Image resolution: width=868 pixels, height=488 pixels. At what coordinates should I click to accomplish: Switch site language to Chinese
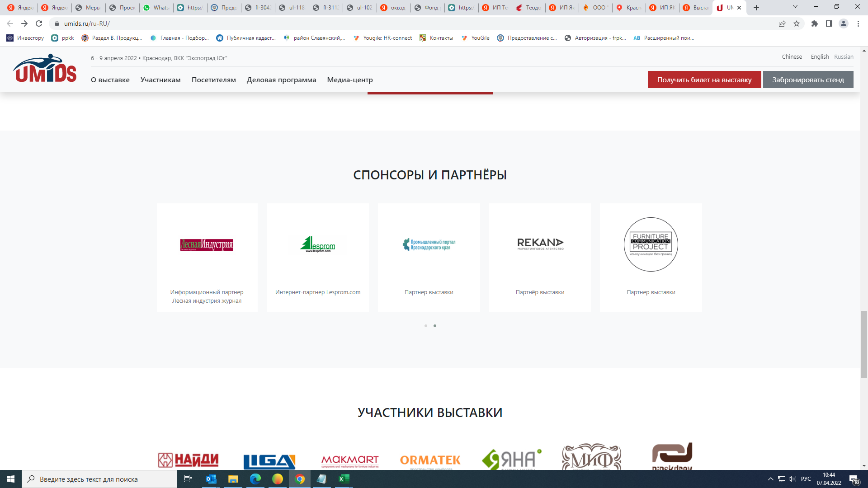(x=792, y=56)
